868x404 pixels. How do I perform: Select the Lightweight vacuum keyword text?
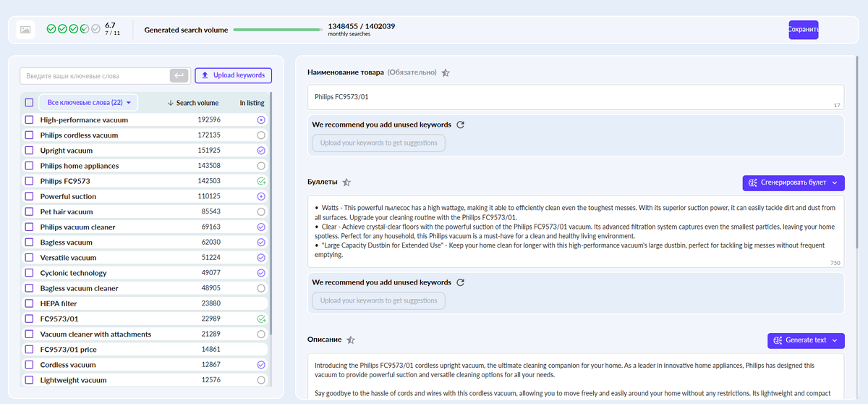point(73,380)
